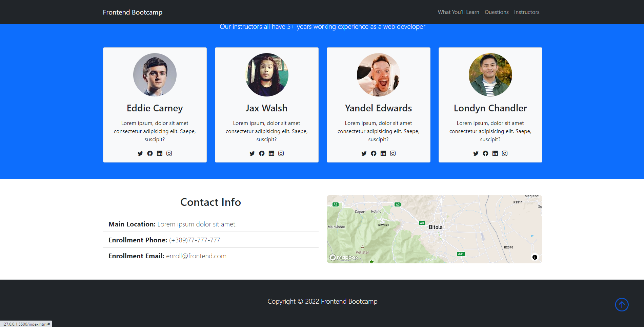This screenshot has width=644, height=327.
Task: Open the Instructors navigation link
Action: [x=526, y=12]
